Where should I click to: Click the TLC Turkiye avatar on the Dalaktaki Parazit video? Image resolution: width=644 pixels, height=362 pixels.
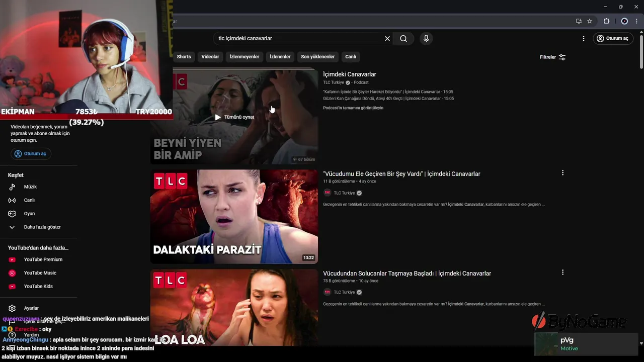[x=327, y=193]
